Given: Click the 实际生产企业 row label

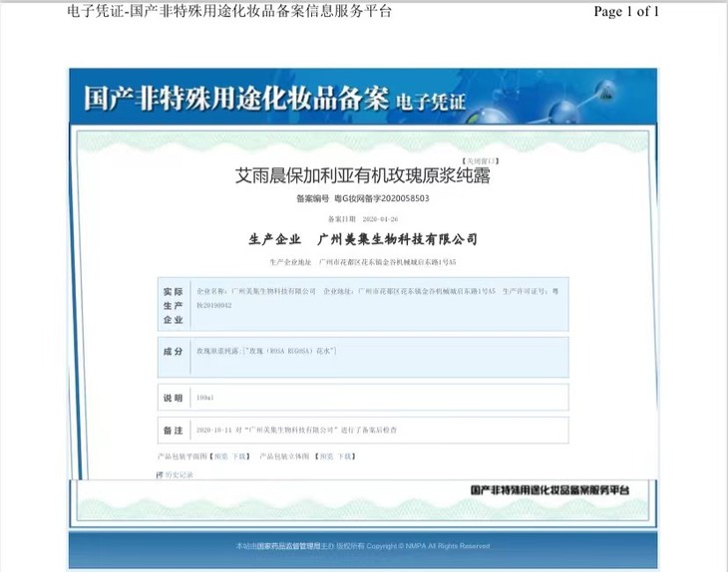Looking at the screenshot, I should click(174, 305).
